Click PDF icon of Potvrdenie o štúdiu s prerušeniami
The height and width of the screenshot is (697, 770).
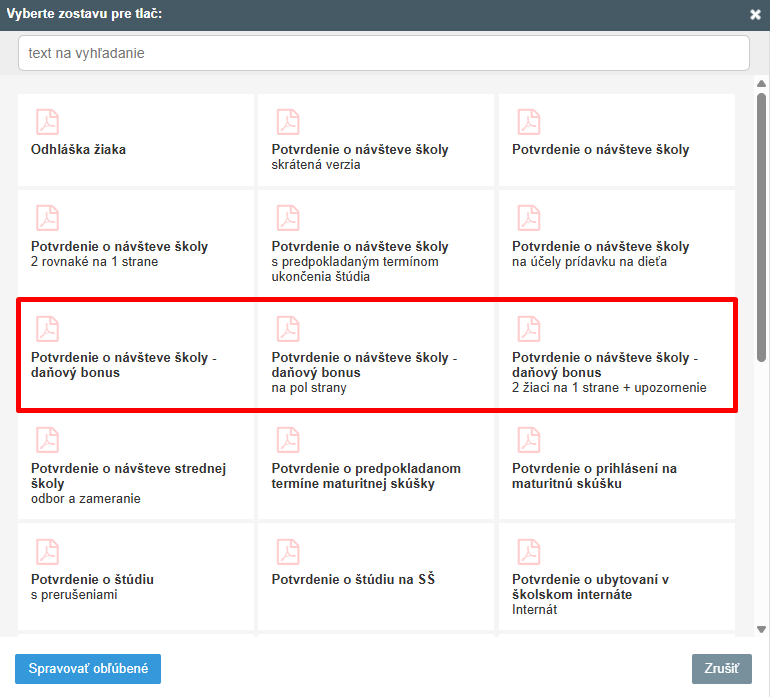pyautogui.click(x=48, y=552)
